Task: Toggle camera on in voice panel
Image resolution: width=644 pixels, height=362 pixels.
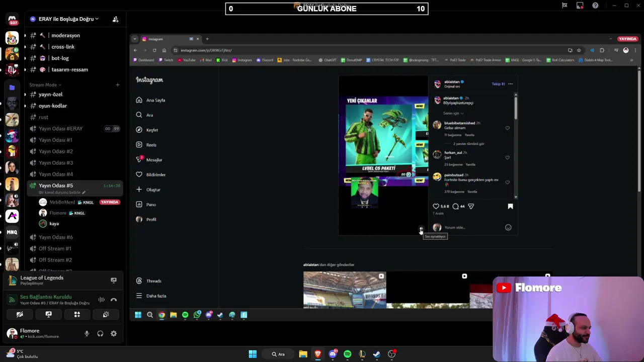Action: pyautogui.click(x=20, y=314)
